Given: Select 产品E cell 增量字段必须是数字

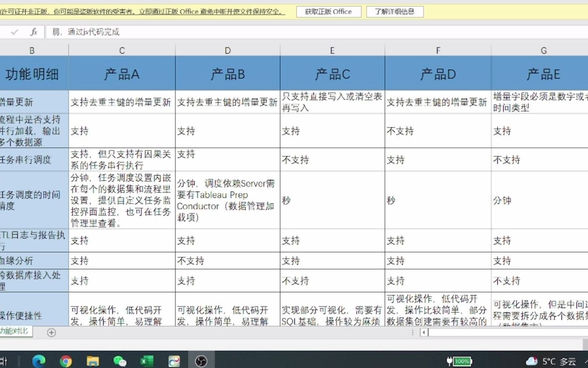Looking at the screenshot, I should pos(540,102).
